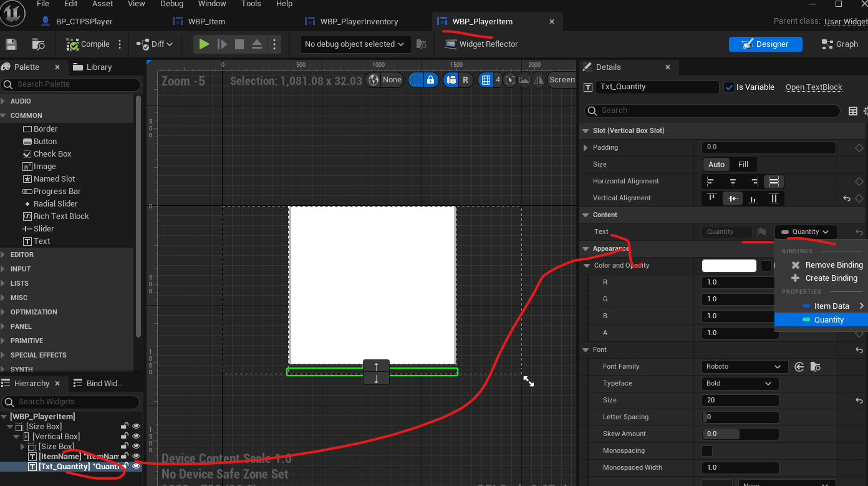Close the WBP_PlayerItem tab
Screen dimensions: 868x486
tap(551, 21)
